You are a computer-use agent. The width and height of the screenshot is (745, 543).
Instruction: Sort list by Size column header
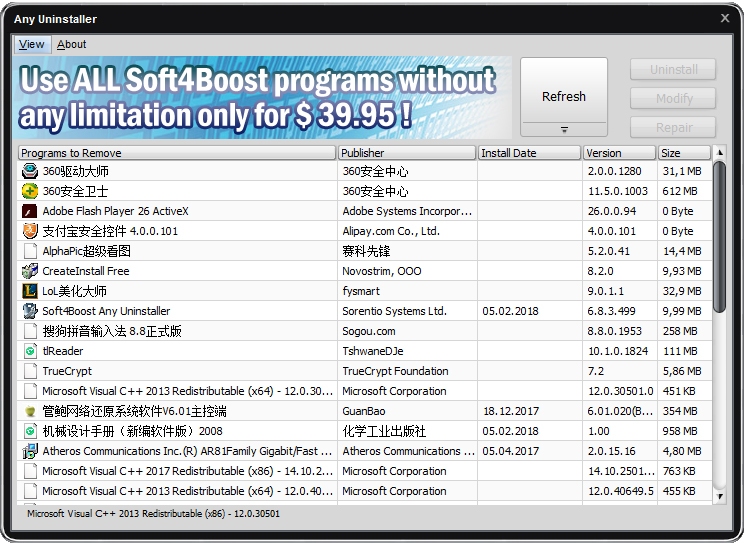[684, 153]
